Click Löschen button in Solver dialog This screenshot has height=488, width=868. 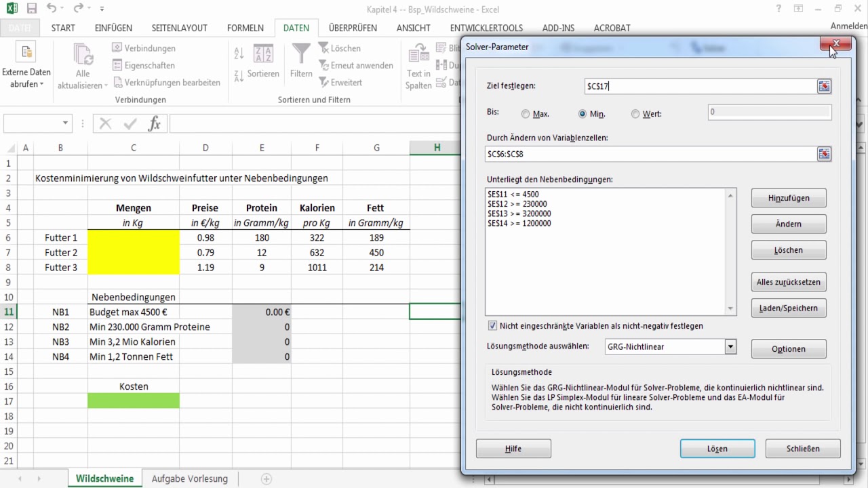[x=789, y=250]
